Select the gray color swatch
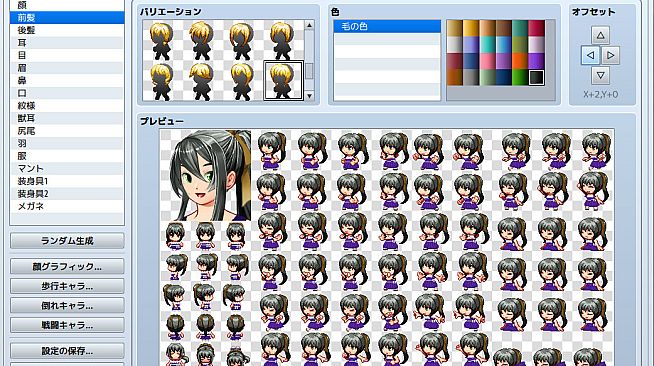The width and height of the screenshot is (654, 366). 471,78
